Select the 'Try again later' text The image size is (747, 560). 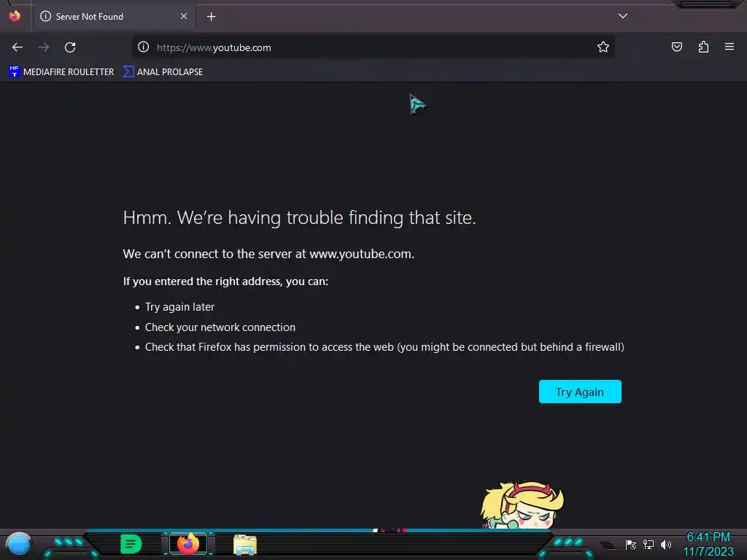[x=179, y=307]
